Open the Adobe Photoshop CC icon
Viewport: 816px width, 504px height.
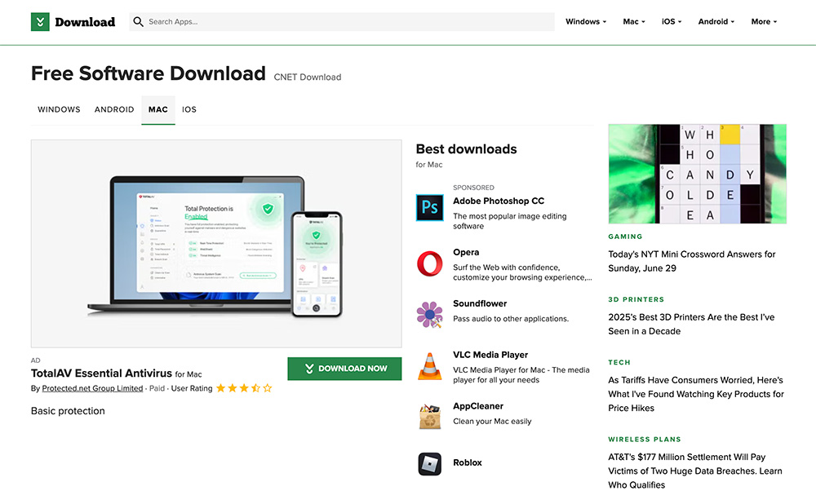click(430, 207)
